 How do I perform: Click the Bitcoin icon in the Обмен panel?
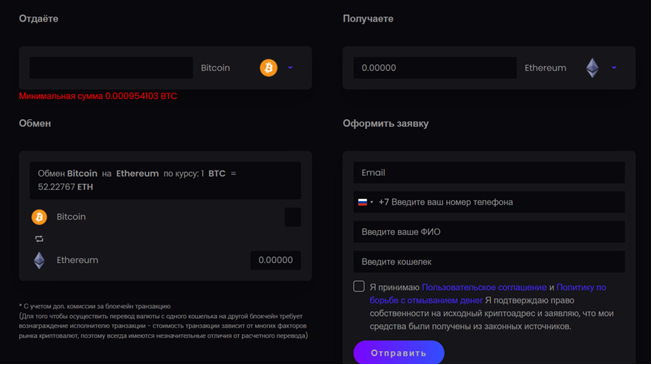tap(39, 217)
